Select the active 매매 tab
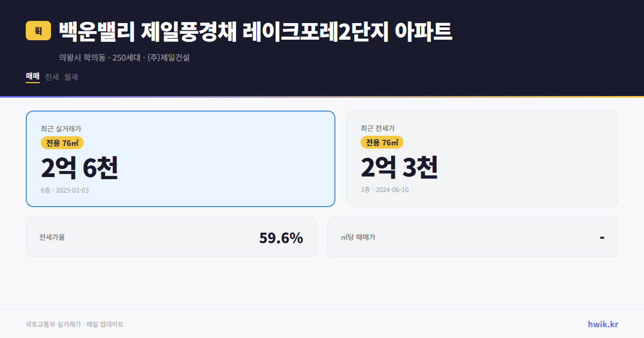644x338 pixels. pyautogui.click(x=32, y=77)
